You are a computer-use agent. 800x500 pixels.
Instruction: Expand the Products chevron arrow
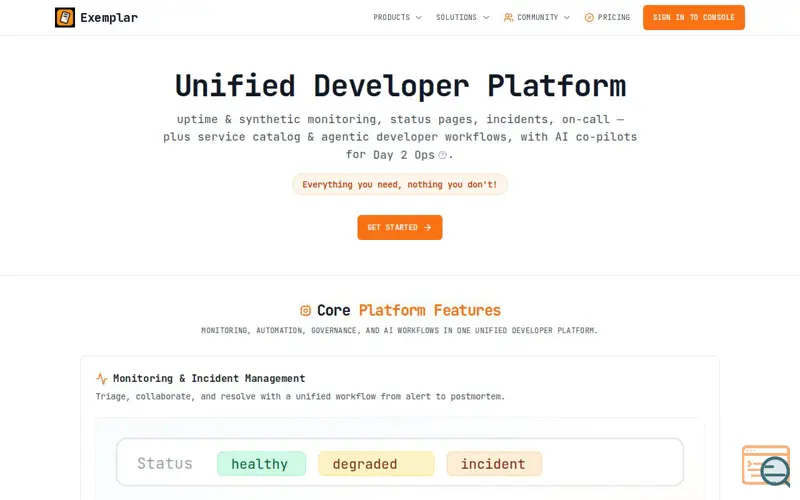pyautogui.click(x=419, y=17)
